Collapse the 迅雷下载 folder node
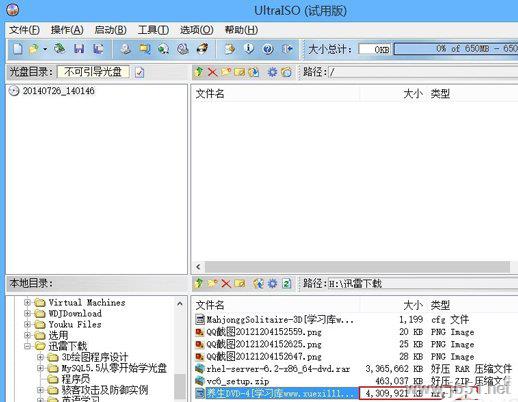 pyautogui.click(x=27, y=346)
